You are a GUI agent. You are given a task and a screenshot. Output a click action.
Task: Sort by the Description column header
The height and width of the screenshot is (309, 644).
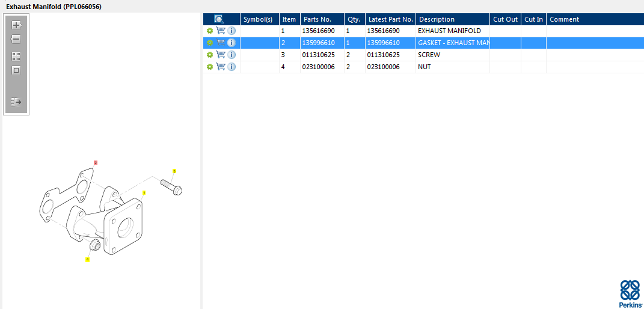point(453,19)
